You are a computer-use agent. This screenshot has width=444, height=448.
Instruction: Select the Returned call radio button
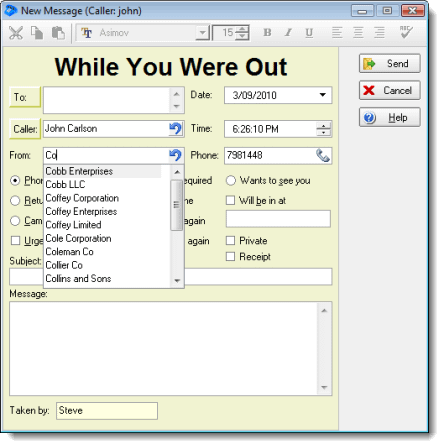(x=15, y=201)
